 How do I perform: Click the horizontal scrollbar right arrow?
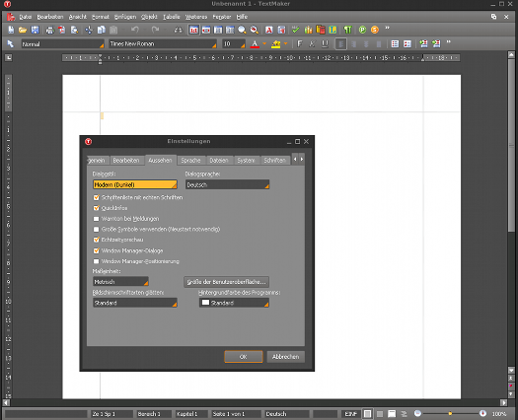pyautogui.click(x=503, y=402)
